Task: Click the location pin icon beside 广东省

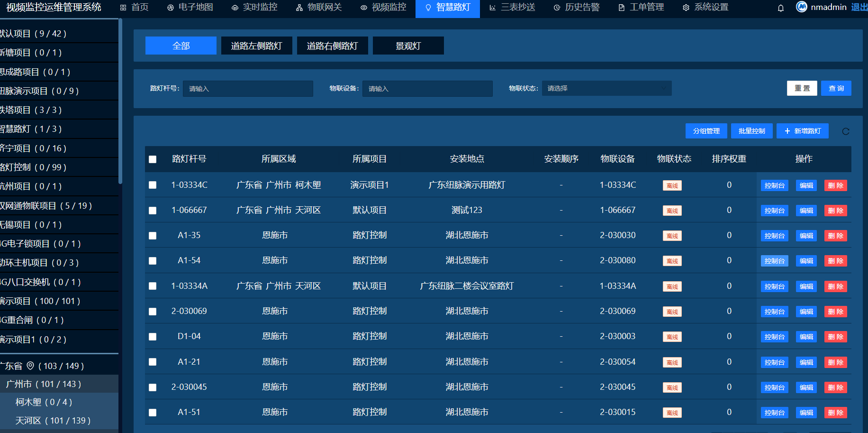Action: pos(30,366)
